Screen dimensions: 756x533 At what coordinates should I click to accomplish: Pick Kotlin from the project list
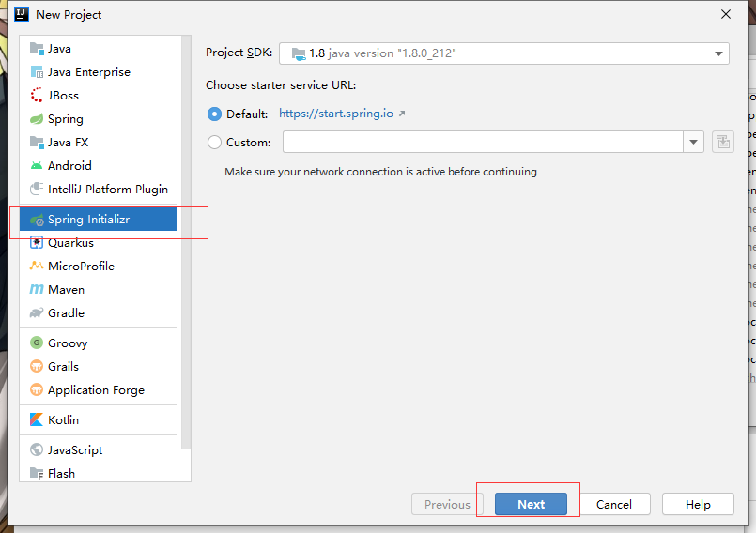99,419
